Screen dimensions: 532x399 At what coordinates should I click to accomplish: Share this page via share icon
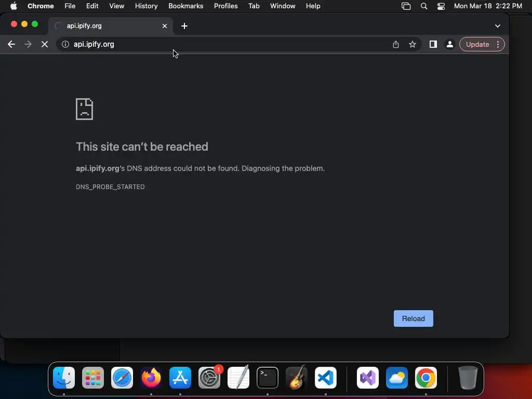(x=395, y=45)
